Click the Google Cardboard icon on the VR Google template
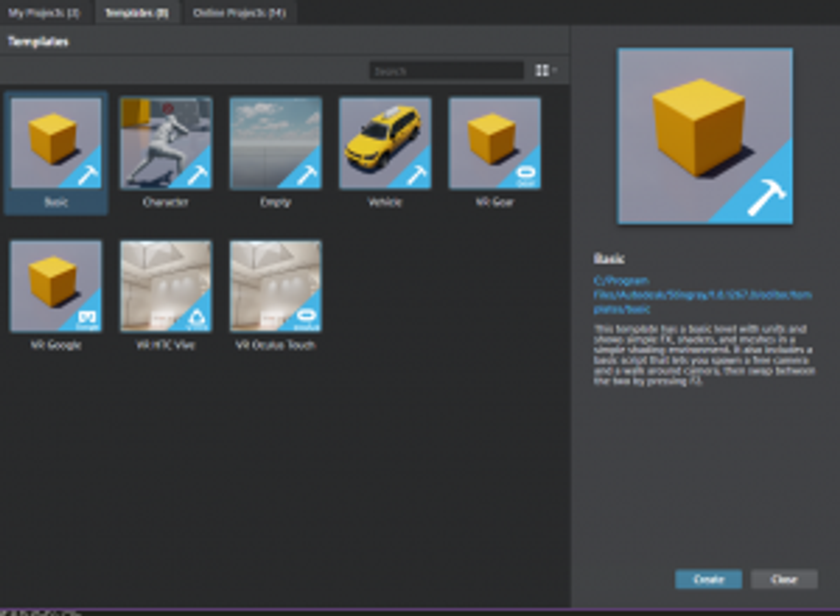 click(x=87, y=319)
